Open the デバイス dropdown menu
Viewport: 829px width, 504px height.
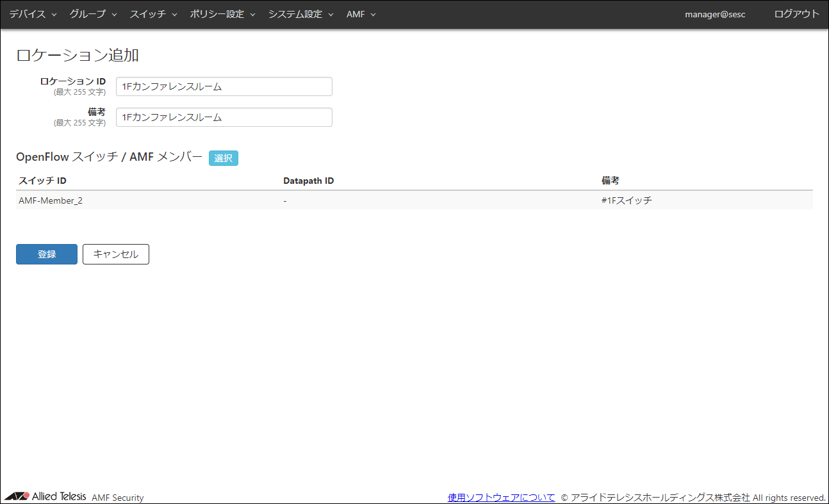pos(33,14)
